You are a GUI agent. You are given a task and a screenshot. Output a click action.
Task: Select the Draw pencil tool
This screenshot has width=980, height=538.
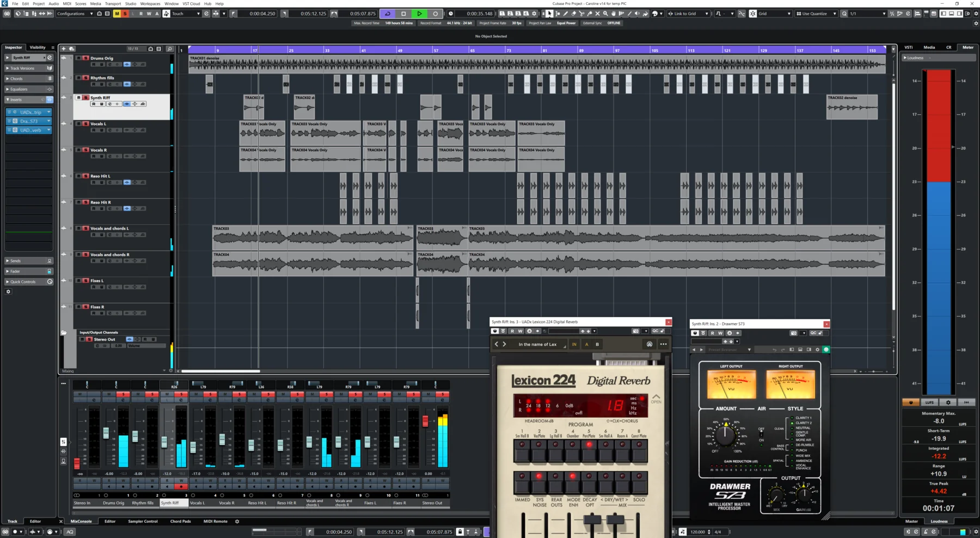(x=565, y=14)
